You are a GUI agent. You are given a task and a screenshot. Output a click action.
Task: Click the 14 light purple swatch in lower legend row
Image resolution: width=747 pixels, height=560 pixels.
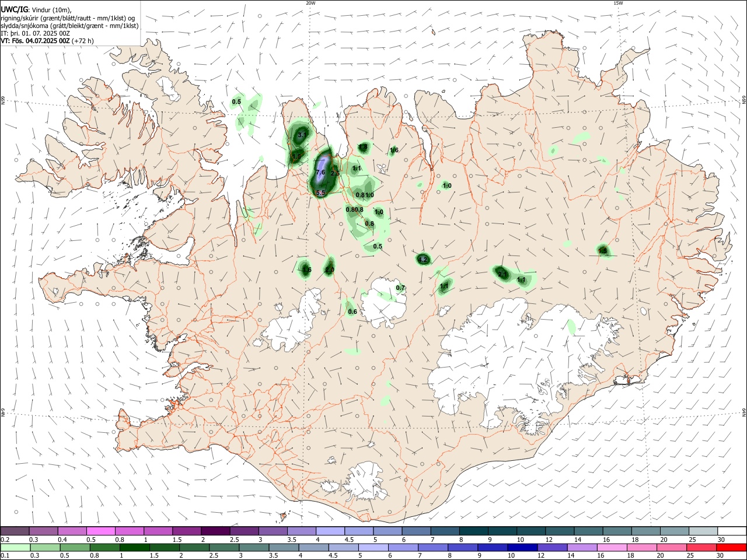[x=582, y=547]
